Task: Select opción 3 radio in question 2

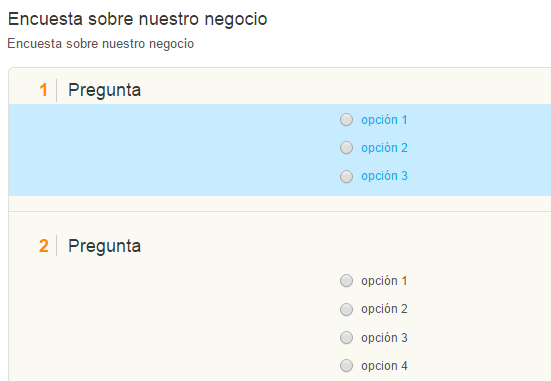Action: [x=346, y=337]
